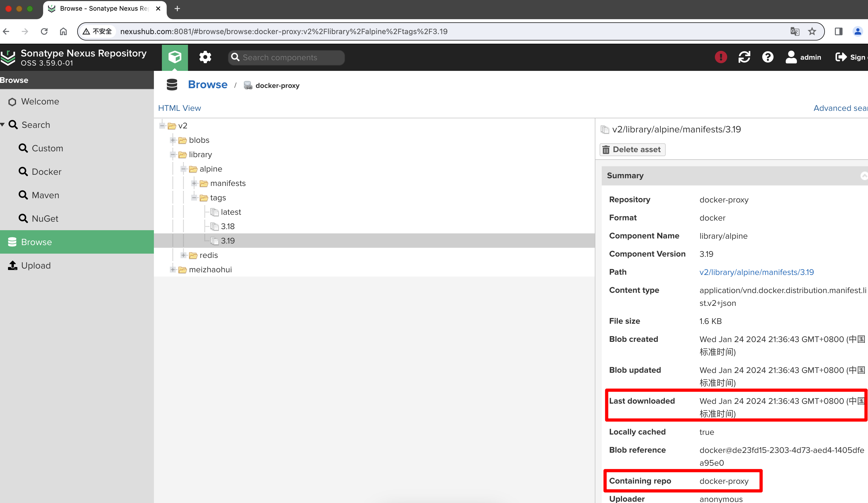
Task: Select the latest tag asset
Action: click(231, 212)
